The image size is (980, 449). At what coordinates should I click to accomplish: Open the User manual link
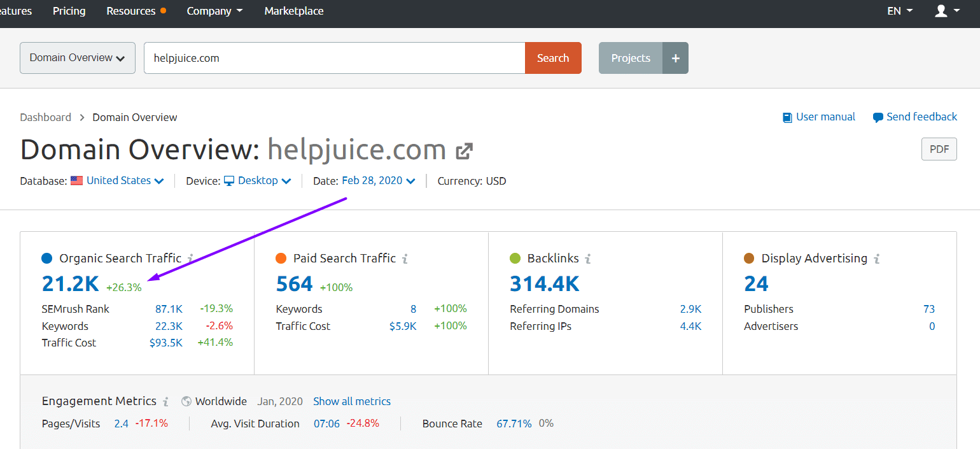click(825, 117)
